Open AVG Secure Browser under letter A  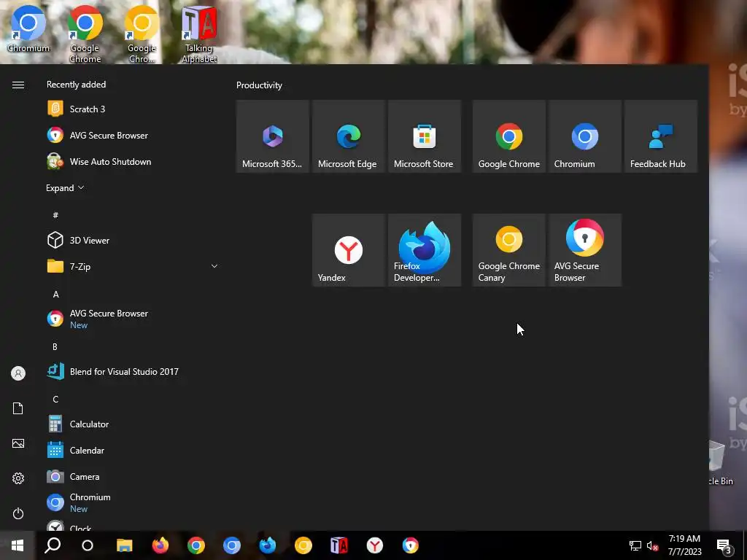click(132, 319)
